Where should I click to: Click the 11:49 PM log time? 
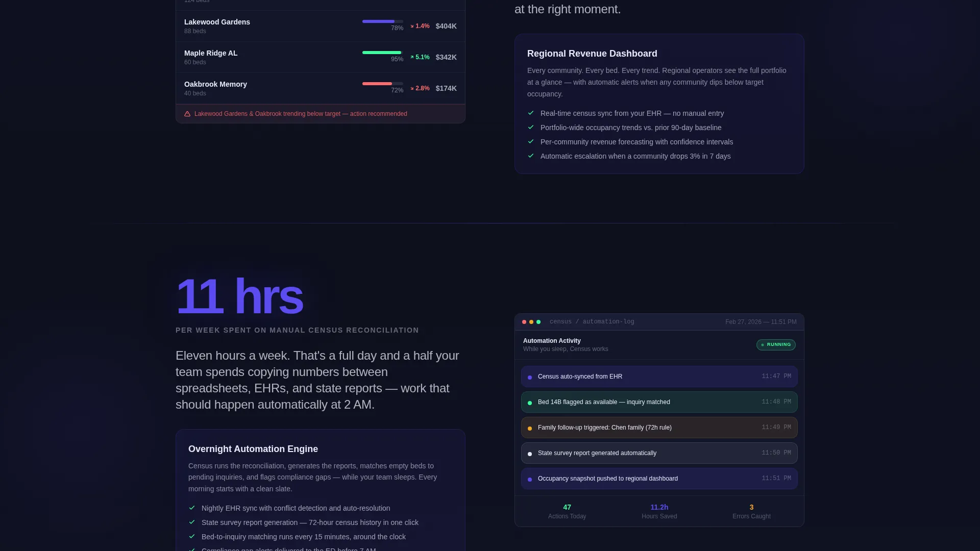tap(776, 428)
